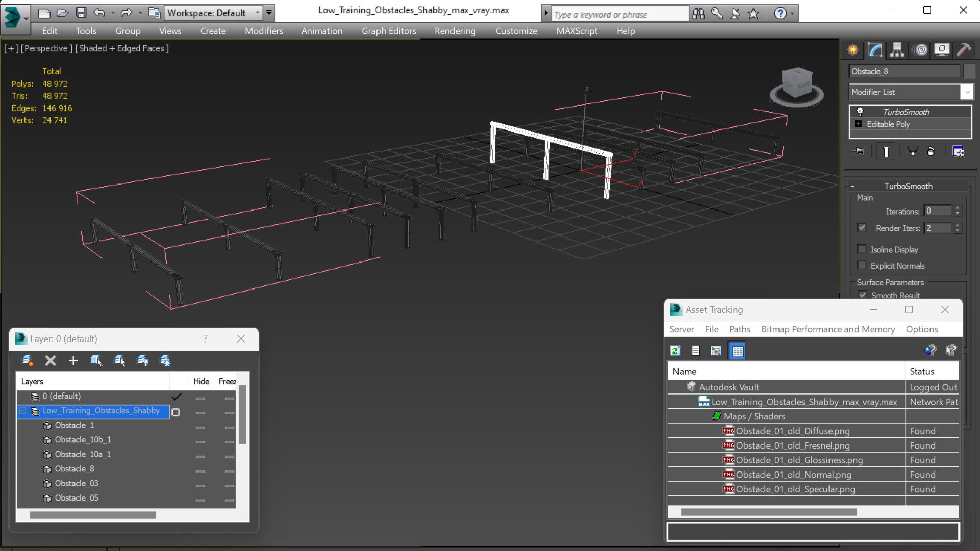The width and height of the screenshot is (980, 551).
Task: Toggle the Render Iters checkbox
Action: pyautogui.click(x=862, y=228)
